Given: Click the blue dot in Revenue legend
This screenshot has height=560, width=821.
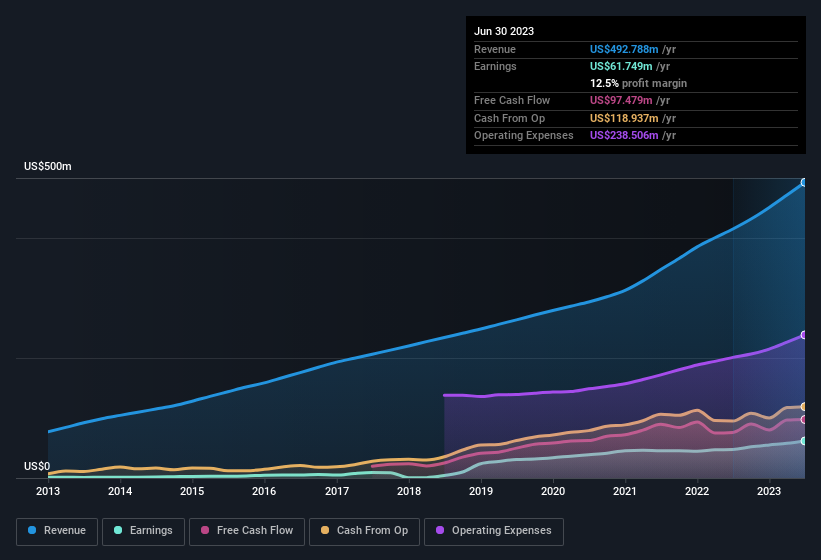Looking at the screenshot, I should pos(32,530).
